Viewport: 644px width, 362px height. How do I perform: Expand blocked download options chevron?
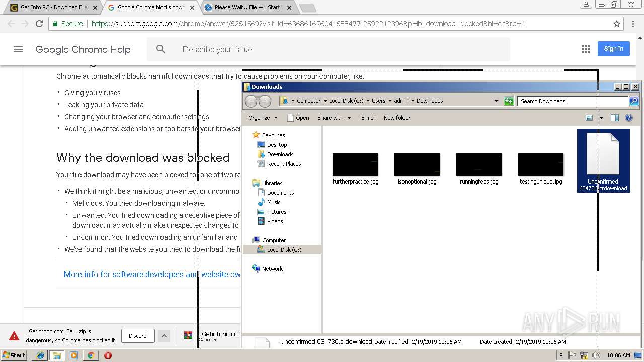pyautogui.click(x=164, y=336)
